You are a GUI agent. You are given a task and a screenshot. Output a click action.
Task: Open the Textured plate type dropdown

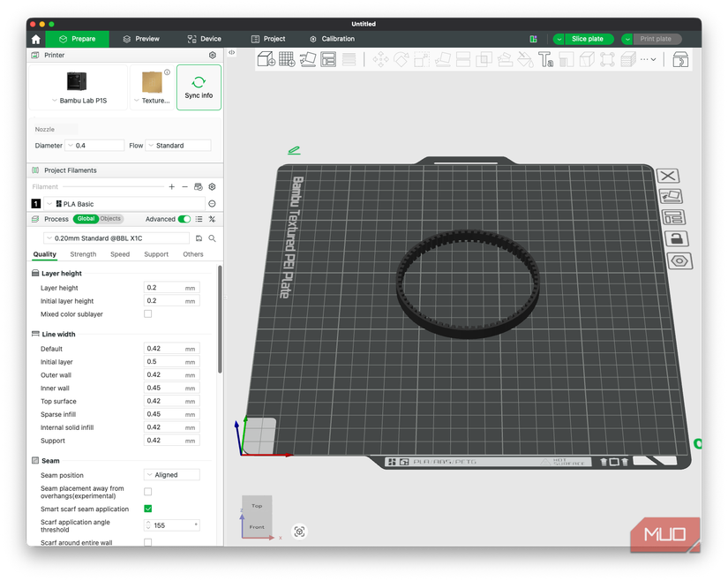(152, 101)
